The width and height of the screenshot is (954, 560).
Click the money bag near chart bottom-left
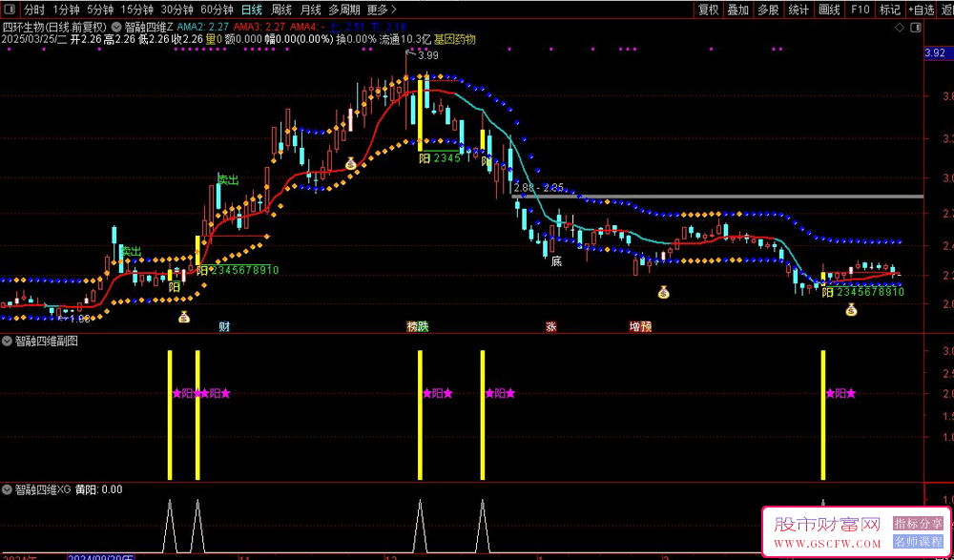coord(183,316)
